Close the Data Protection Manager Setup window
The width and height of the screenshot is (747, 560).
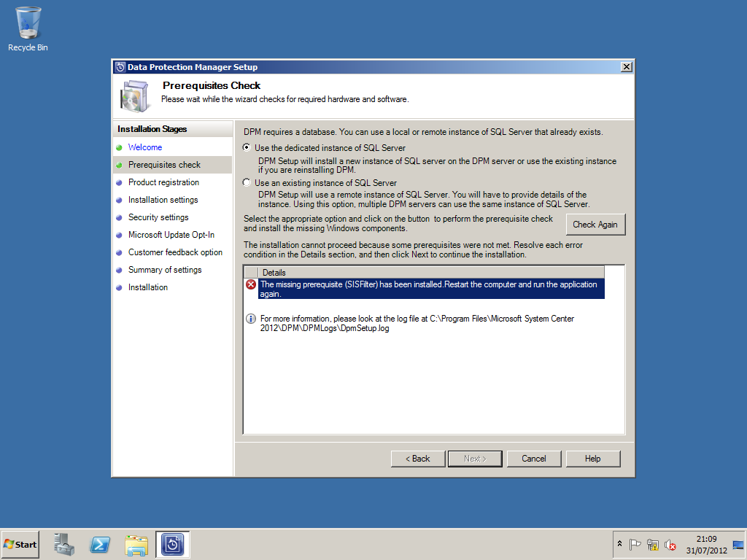pos(627,67)
